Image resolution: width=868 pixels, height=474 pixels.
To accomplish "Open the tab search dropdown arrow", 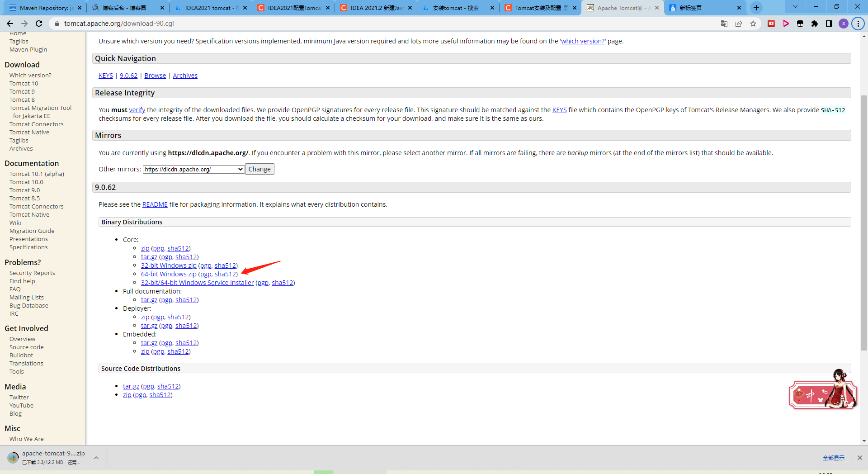I will [795, 7].
